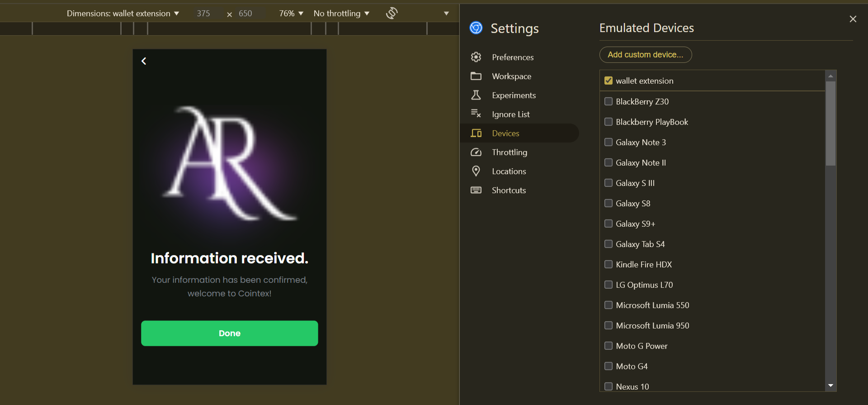The image size is (868, 405).
Task: Click the Add custom device button
Action: (x=646, y=55)
